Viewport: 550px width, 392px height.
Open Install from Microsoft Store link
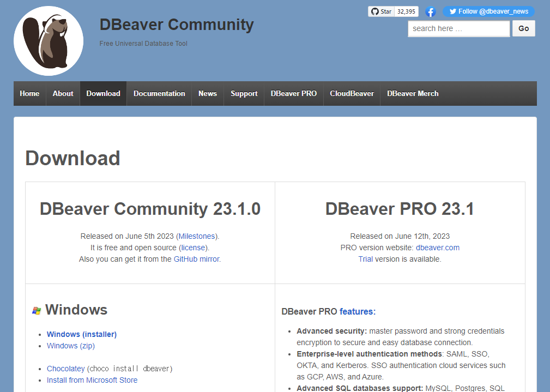pyautogui.click(x=92, y=380)
